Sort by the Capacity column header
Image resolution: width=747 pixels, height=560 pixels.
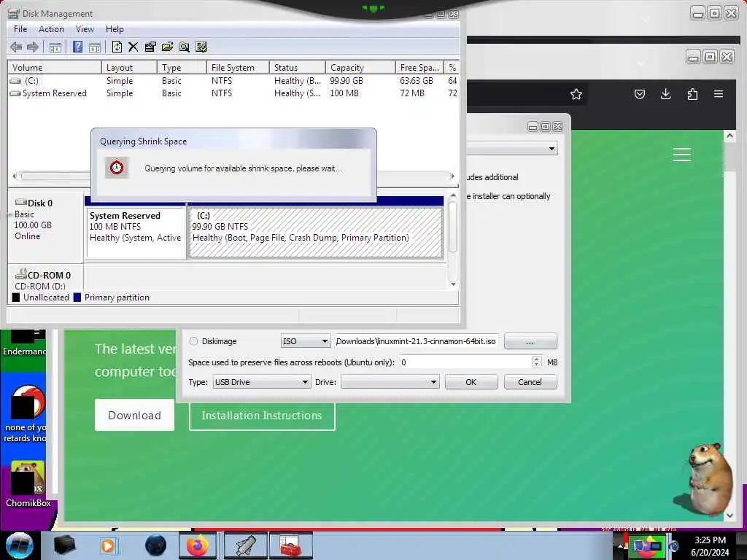(x=360, y=68)
